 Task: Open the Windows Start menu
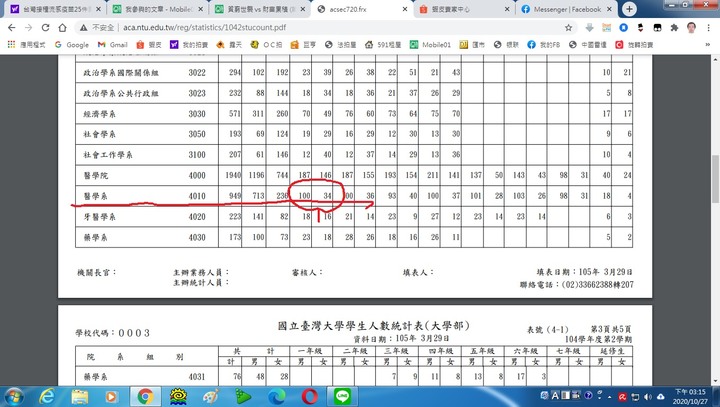pos(14,396)
